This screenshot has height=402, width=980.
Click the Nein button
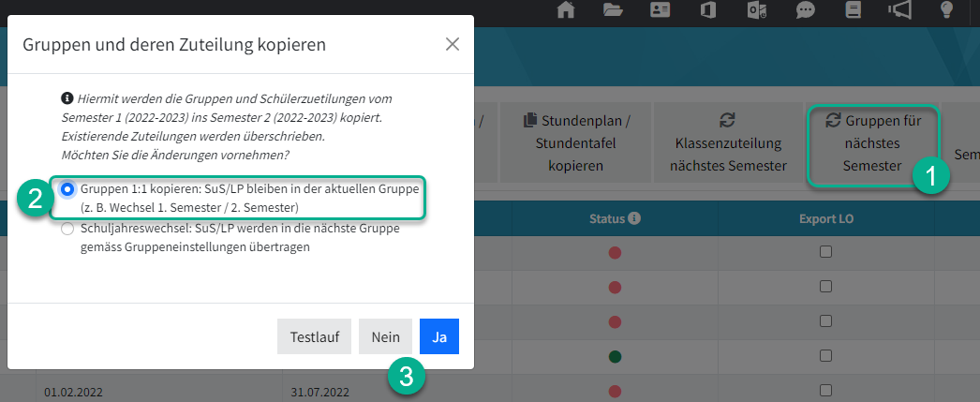(386, 337)
